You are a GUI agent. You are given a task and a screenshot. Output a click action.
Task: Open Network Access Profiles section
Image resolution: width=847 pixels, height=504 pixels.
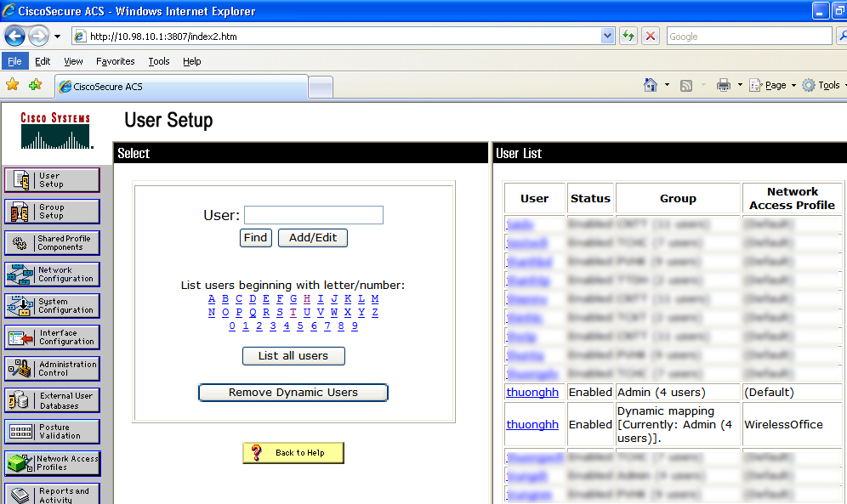[x=52, y=463]
